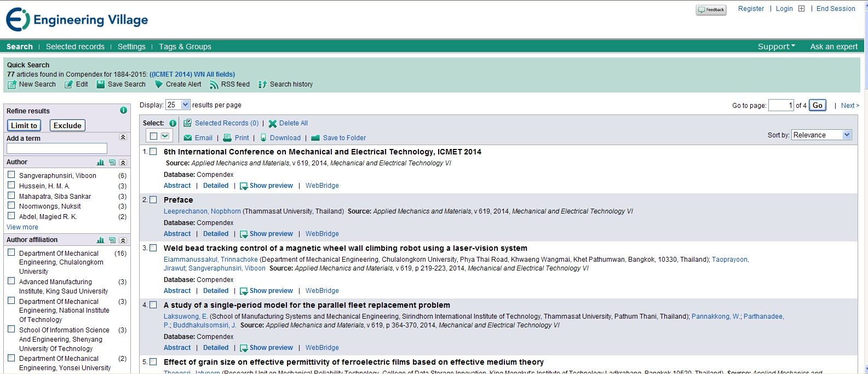Click the Save Search disk icon
Viewport: 868px width, 374px height.
coord(101,84)
